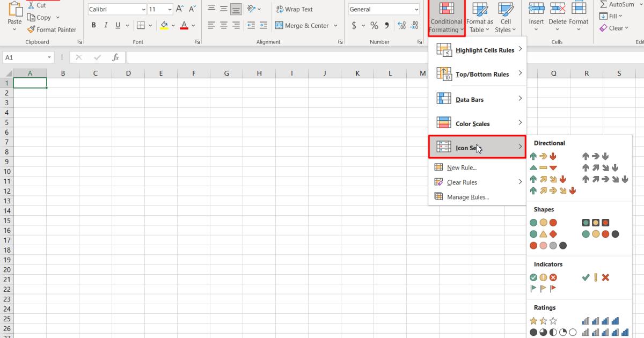Click the Increase Decimal icon
Viewport: 644px width, 338px height.
pyautogui.click(x=402, y=24)
